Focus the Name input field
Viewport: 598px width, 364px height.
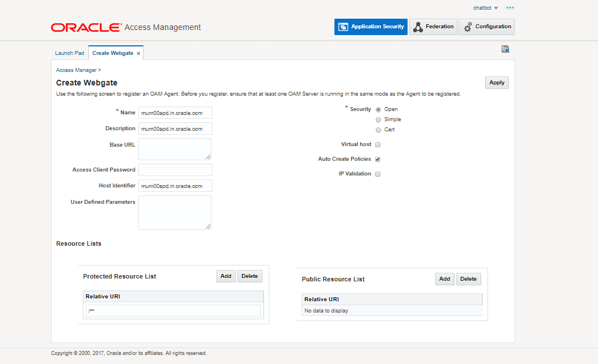[176, 113]
